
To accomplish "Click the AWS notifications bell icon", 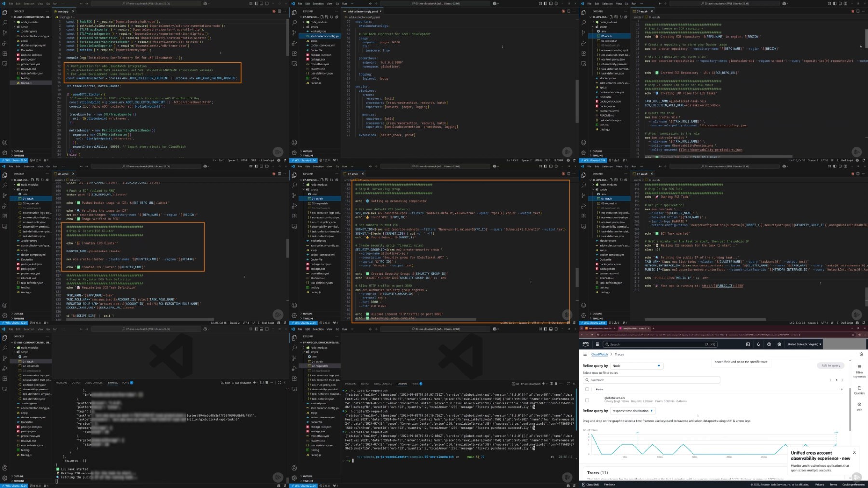I will point(758,344).
